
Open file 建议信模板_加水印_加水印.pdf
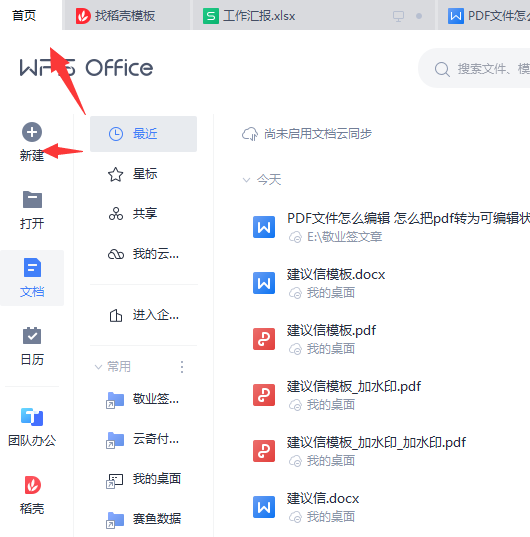point(376,443)
